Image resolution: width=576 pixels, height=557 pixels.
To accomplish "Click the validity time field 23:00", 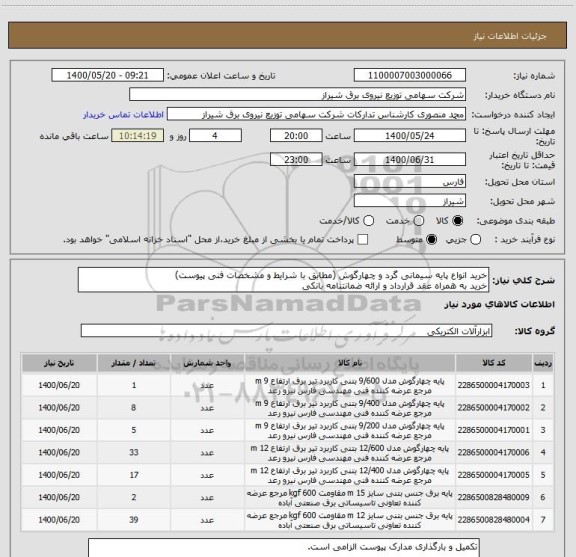I will coord(296,159).
